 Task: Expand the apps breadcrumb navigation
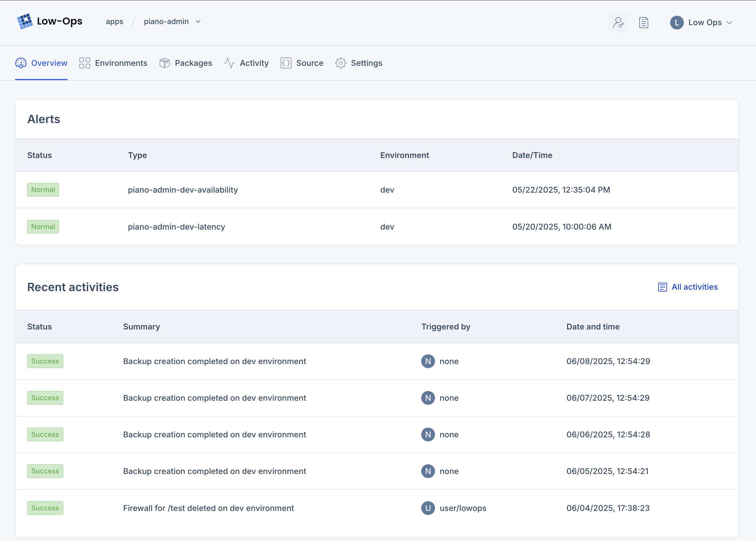115,21
